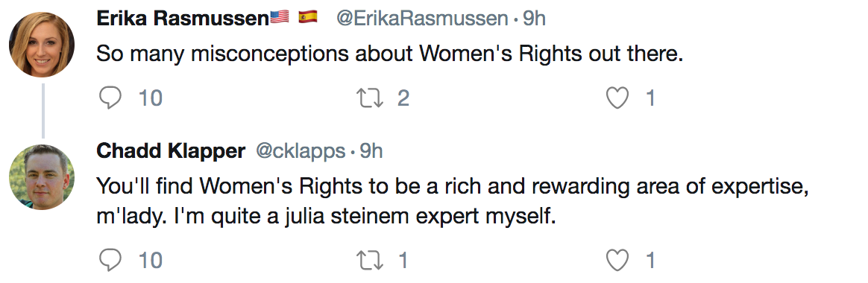Viewport: 868px width, 283px height.
Task: Open the reply mentioning julia steinem expert
Action: point(450,201)
